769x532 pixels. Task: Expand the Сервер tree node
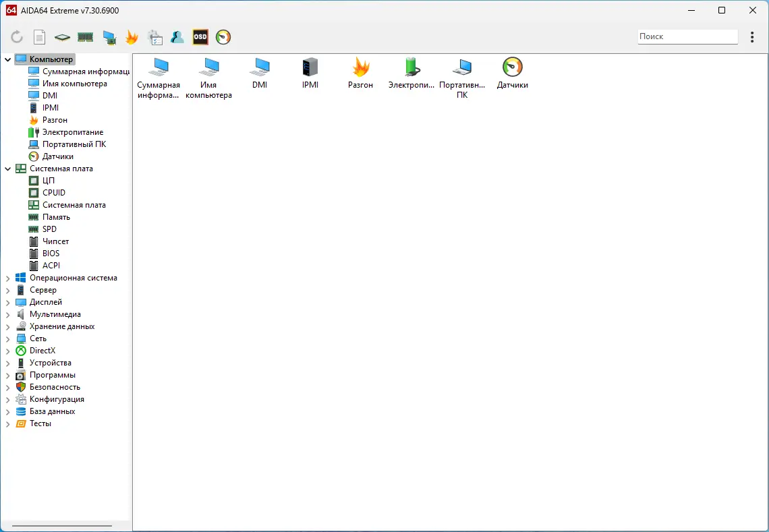click(8, 290)
